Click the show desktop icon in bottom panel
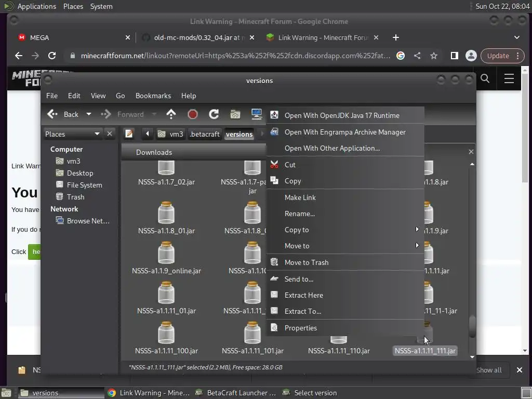Viewport: 532px width, 399px height. (x=6, y=393)
